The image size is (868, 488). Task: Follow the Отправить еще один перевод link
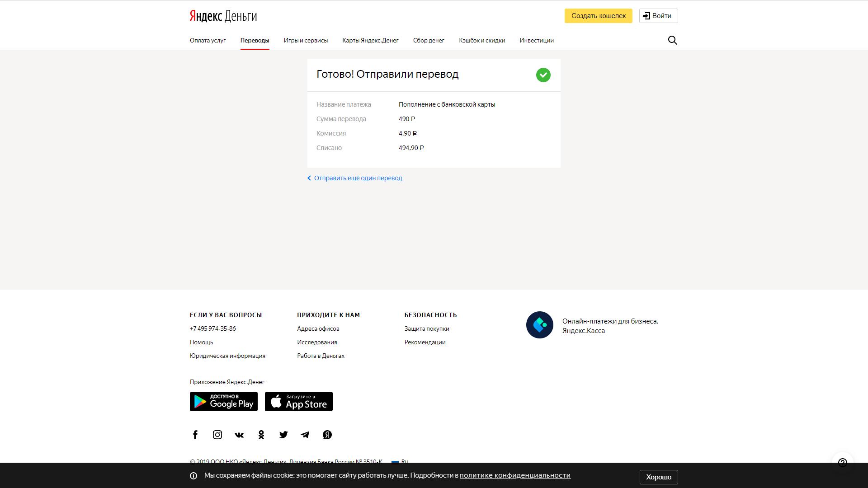pyautogui.click(x=358, y=178)
